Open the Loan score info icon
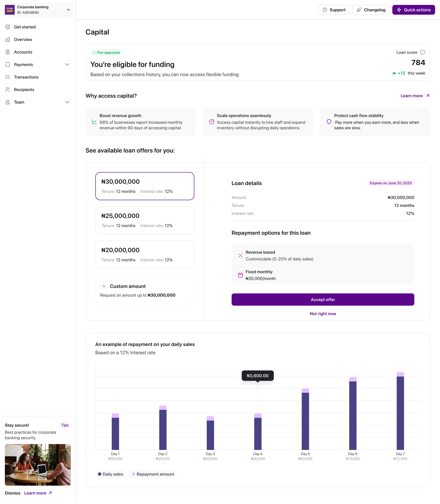Viewport: 440px width, 504px height. (x=423, y=52)
